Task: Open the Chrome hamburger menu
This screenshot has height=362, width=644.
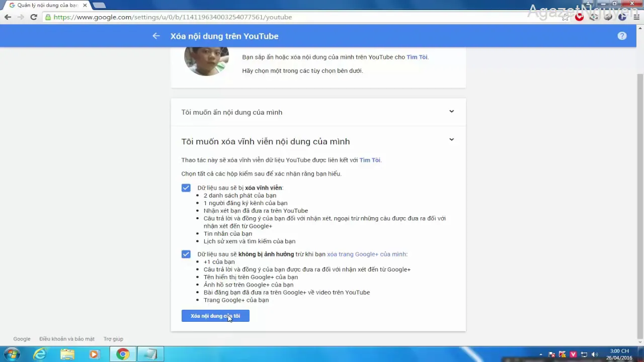Action: [x=636, y=17]
